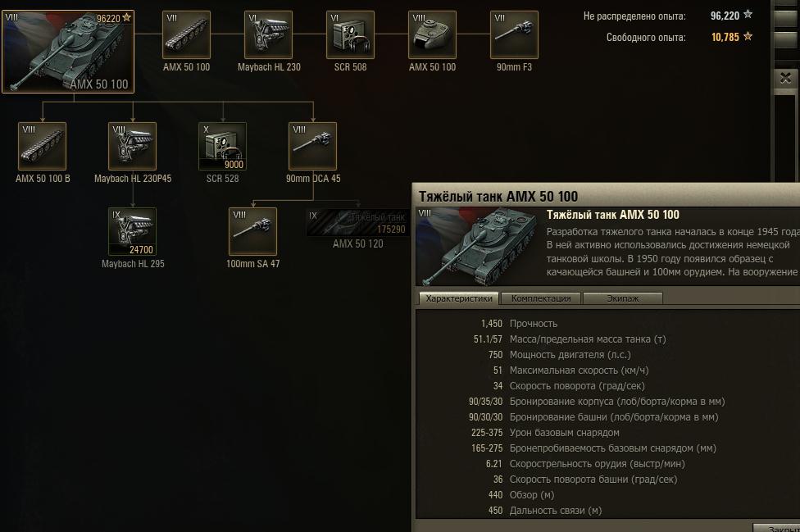
Task: Open the locked AMX 50 120 tank node
Action: point(357,223)
